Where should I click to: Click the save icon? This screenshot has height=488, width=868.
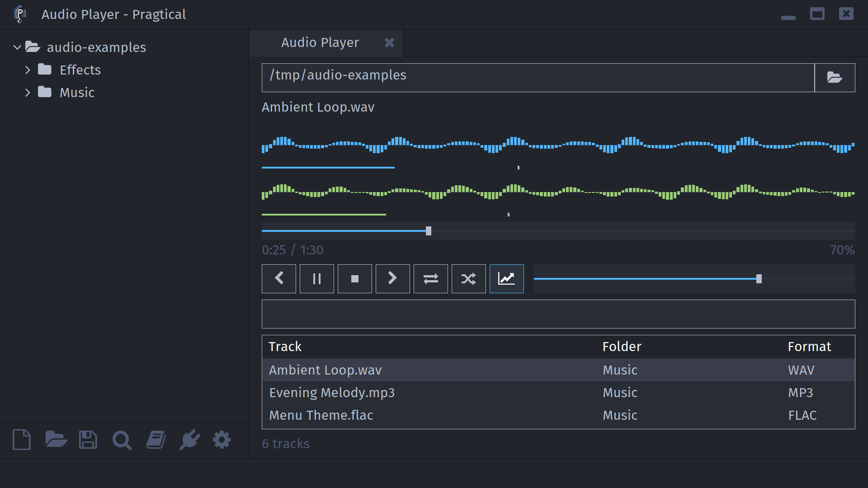[88, 440]
